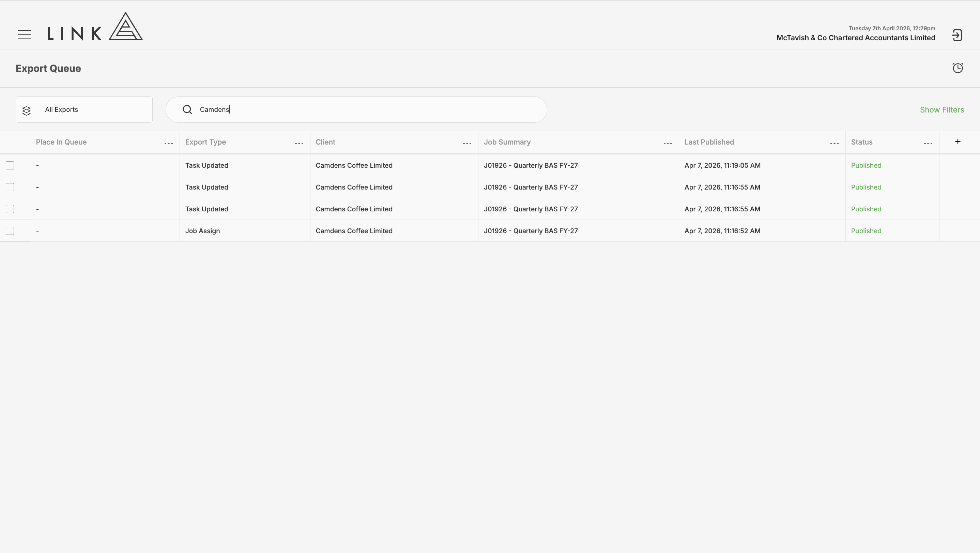Open the All Exports dropdown

pyautogui.click(x=84, y=109)
